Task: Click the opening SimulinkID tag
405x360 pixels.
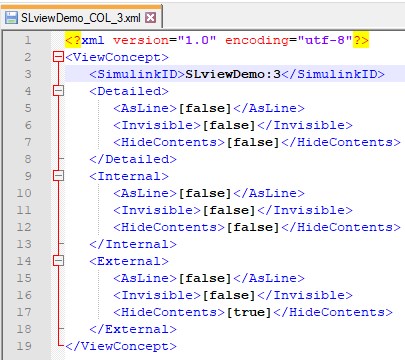Action: tap(137, 74)
